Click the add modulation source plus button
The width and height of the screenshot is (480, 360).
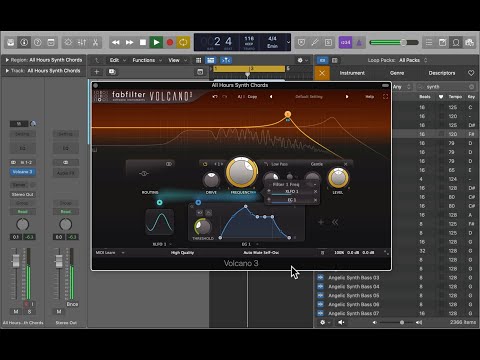click(321, 222)
